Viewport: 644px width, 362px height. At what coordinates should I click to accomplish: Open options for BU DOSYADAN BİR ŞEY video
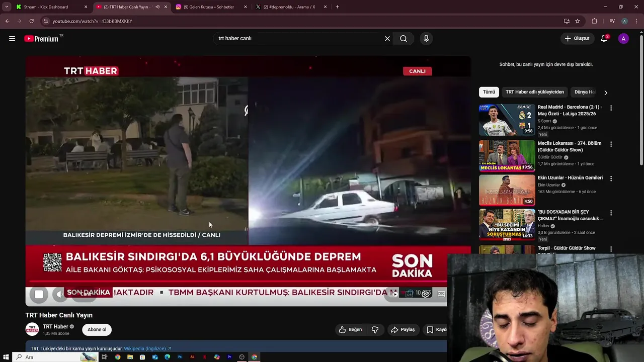click(611, 213)
